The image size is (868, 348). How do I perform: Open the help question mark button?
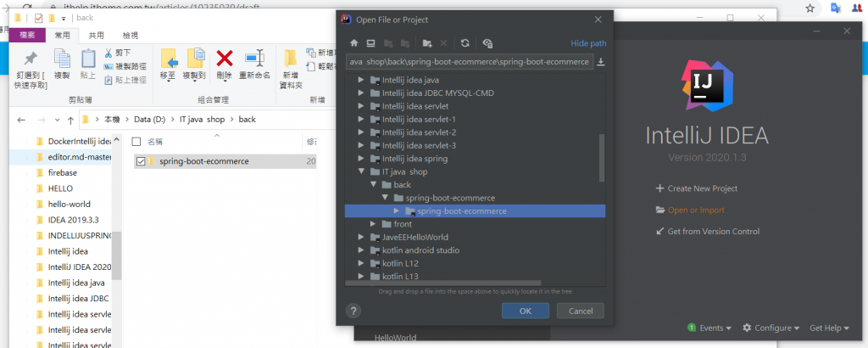tap(353, 311)
